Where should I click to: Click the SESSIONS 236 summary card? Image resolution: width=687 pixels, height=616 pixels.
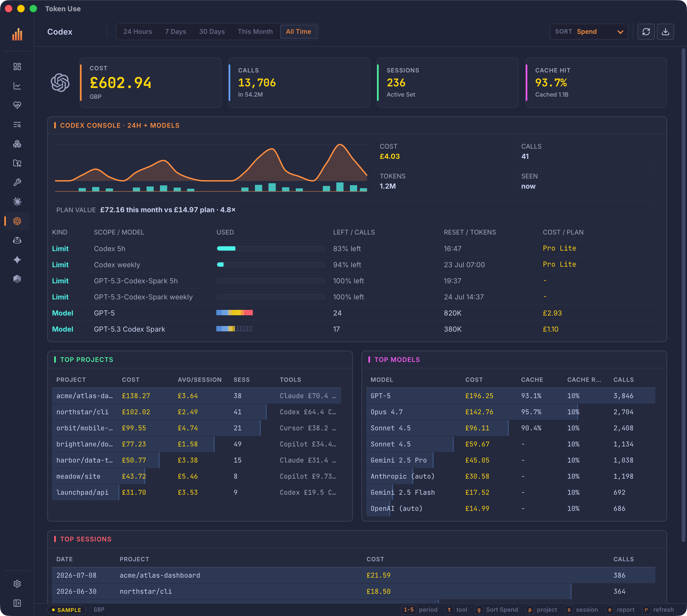coord(448,83)
